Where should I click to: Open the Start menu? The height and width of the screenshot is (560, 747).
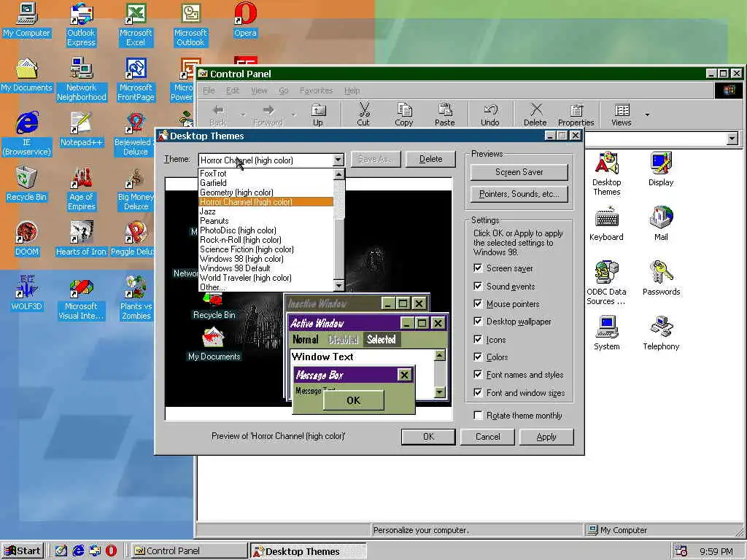coord(23,551)
